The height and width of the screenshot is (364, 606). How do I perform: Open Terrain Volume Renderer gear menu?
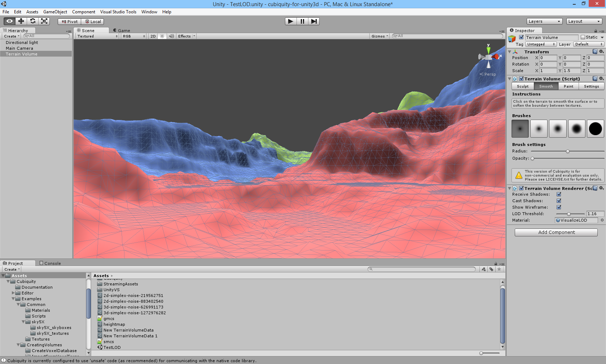pyautogui.click(x=601, y=188)
